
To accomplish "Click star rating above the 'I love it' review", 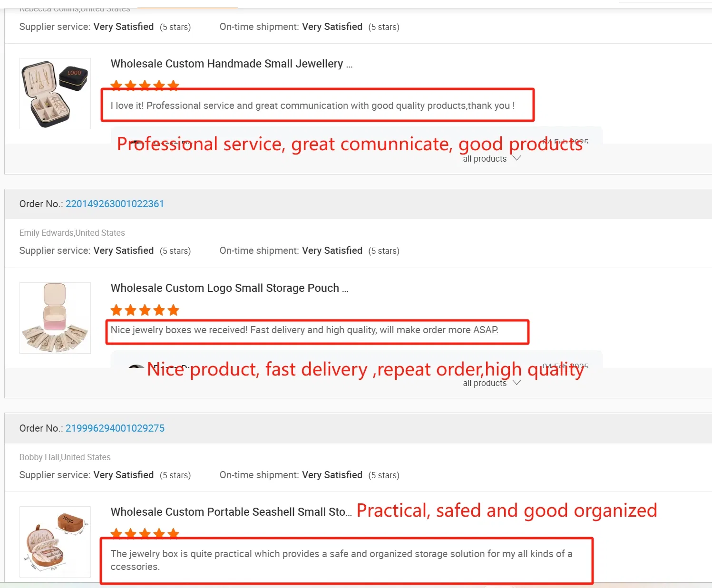I will tap(145, 86).
